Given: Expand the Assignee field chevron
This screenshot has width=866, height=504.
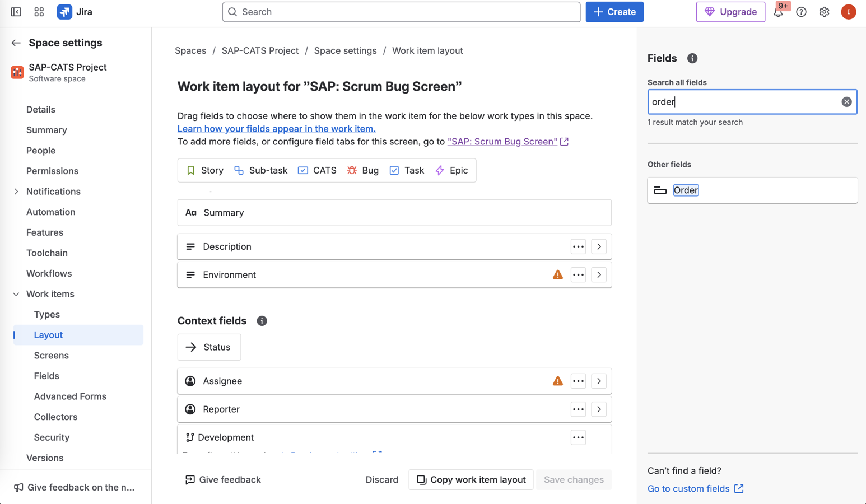Looking at the screenshot, I should 599,381.
